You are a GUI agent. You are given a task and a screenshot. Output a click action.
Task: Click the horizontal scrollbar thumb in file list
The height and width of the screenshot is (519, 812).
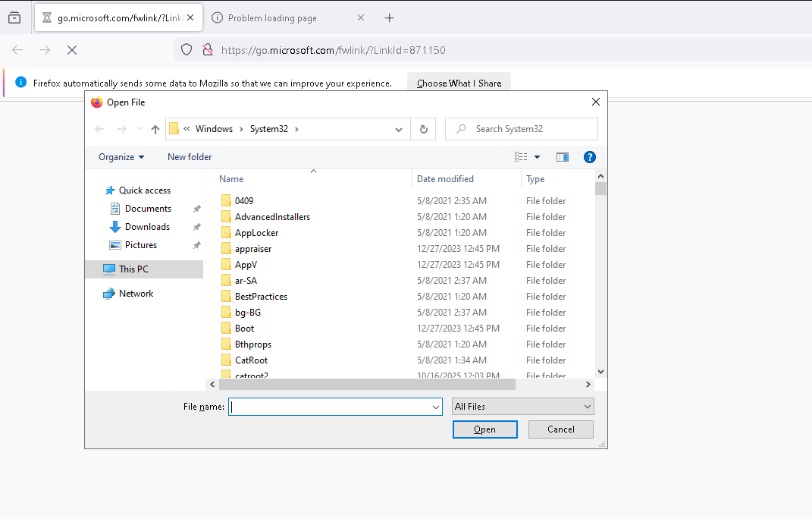pos(367,384)
